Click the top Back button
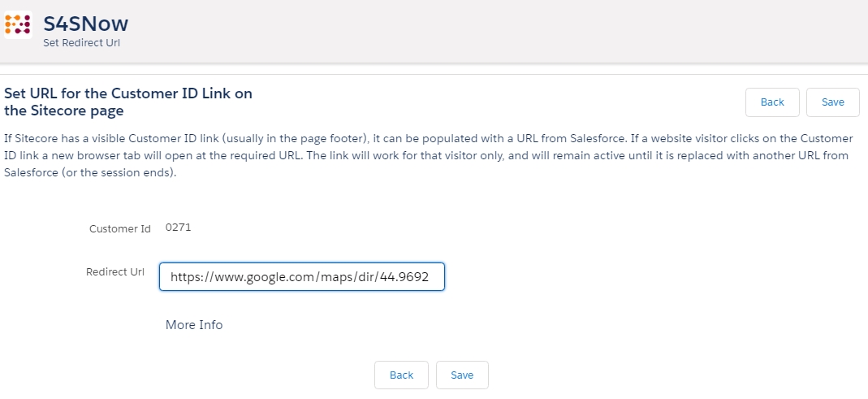This screenshot has height=399, width=868. point(772,102)
